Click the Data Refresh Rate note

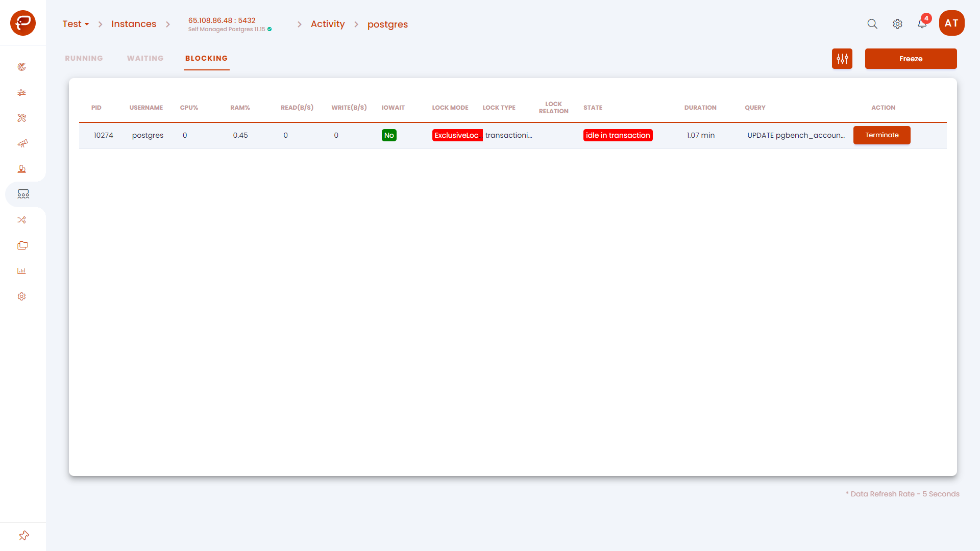(902, 494)
